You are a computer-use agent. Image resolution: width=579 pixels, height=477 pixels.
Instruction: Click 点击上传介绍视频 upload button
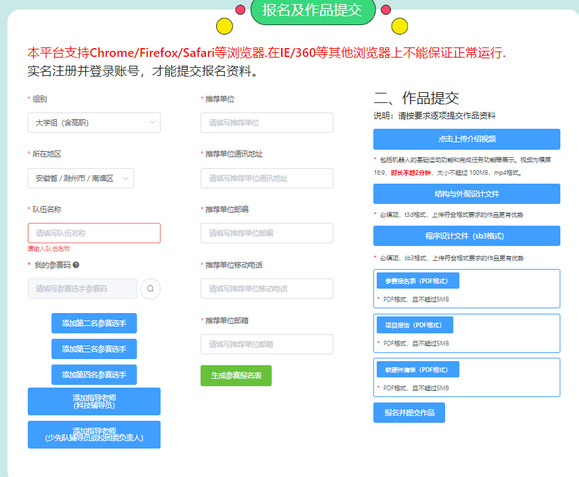click(467, 139)
